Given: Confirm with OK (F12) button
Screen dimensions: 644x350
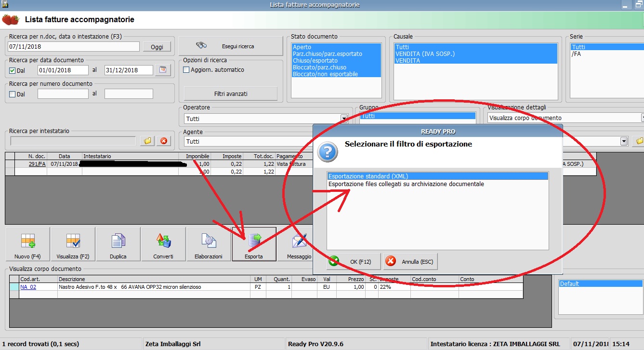Looking at the screenshot, I should (354, 262).
